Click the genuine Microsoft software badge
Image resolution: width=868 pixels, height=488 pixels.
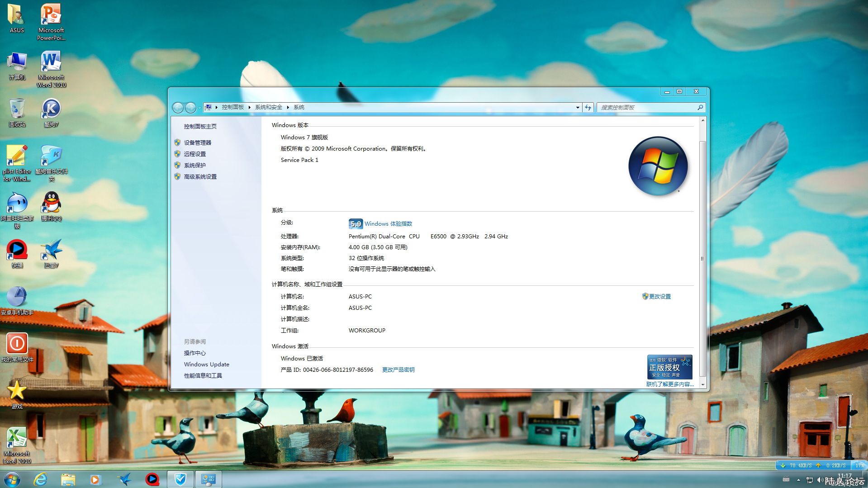[x=669, y=367]
